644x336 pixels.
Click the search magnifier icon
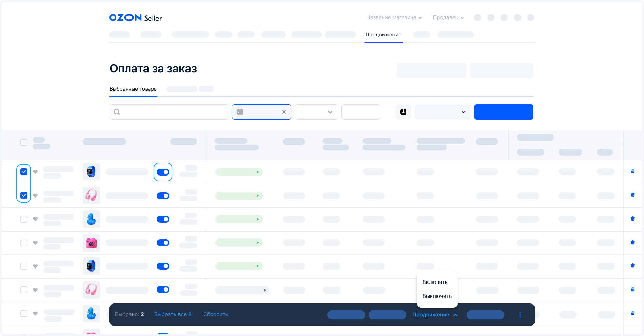tap(117, 112)
